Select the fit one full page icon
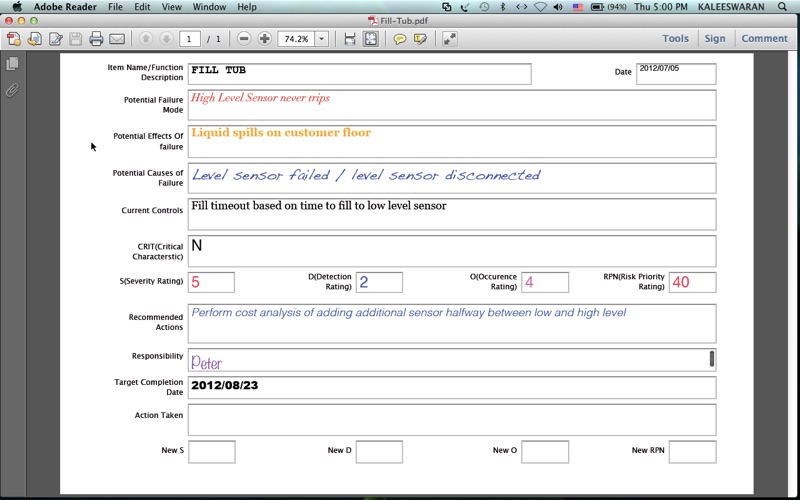This screenshot has height=500, width=800. coord(370,39)
